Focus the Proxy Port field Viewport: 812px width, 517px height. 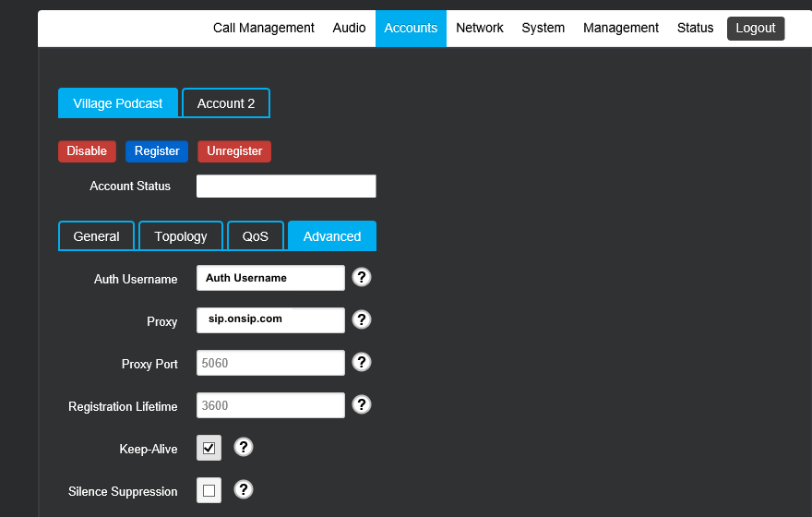pyautogui.click(x=271, y=363)
